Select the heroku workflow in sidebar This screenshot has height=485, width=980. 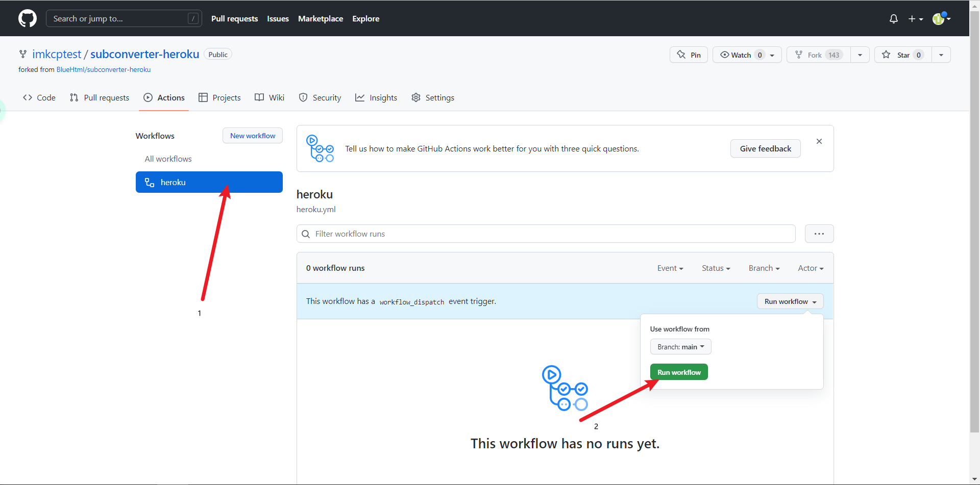pyautogui.click(x=209, y=182)
